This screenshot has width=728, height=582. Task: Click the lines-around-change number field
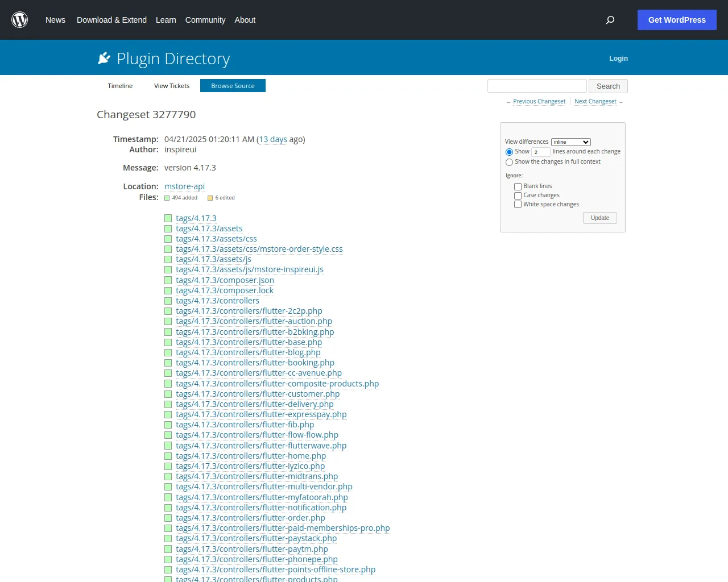pyautogui.click(x=541, y=152)
